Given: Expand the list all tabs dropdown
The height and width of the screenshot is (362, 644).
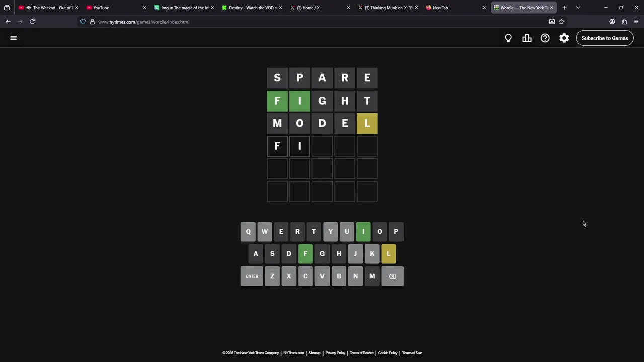Looking at the screenshot, I should pos(578,8).
